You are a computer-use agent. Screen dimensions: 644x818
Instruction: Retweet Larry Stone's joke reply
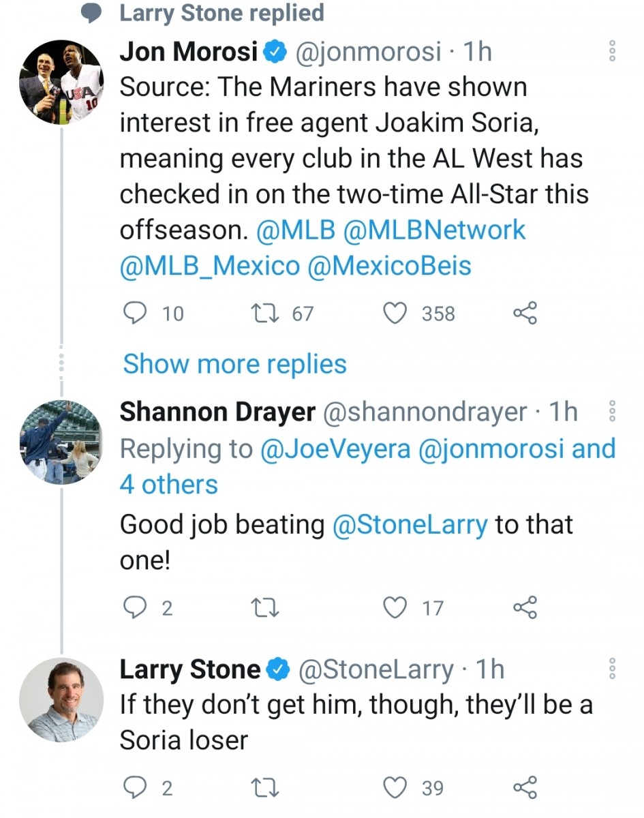click(x=266, y=787)
